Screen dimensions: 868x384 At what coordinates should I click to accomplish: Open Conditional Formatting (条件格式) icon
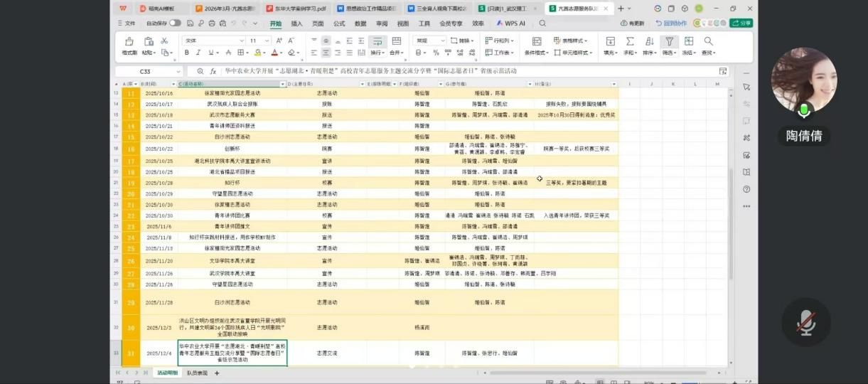pyautogui.click(x=535, y=41)
